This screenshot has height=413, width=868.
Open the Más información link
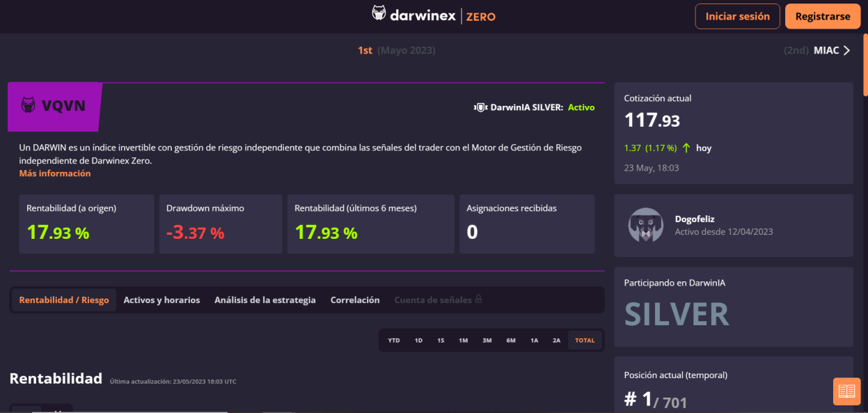click(x=55, y=173)
